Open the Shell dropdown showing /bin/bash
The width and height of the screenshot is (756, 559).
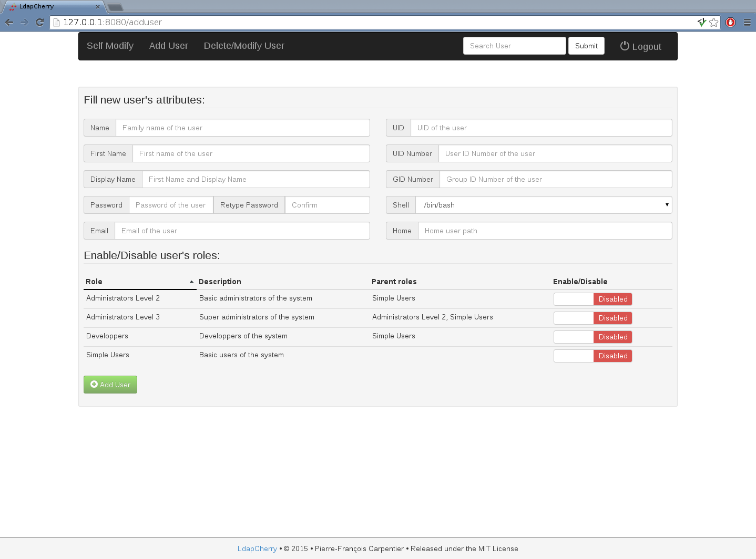click(544, 205)
